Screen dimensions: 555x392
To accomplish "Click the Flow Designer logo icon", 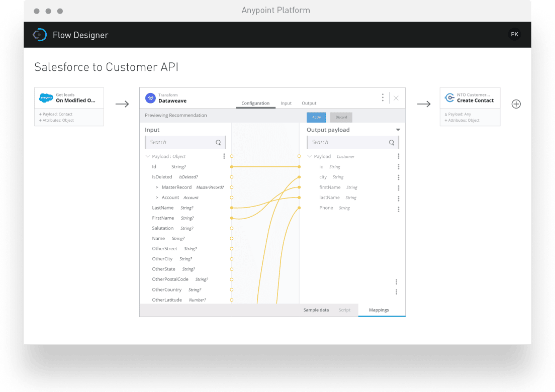I will (x=40, y=35).
